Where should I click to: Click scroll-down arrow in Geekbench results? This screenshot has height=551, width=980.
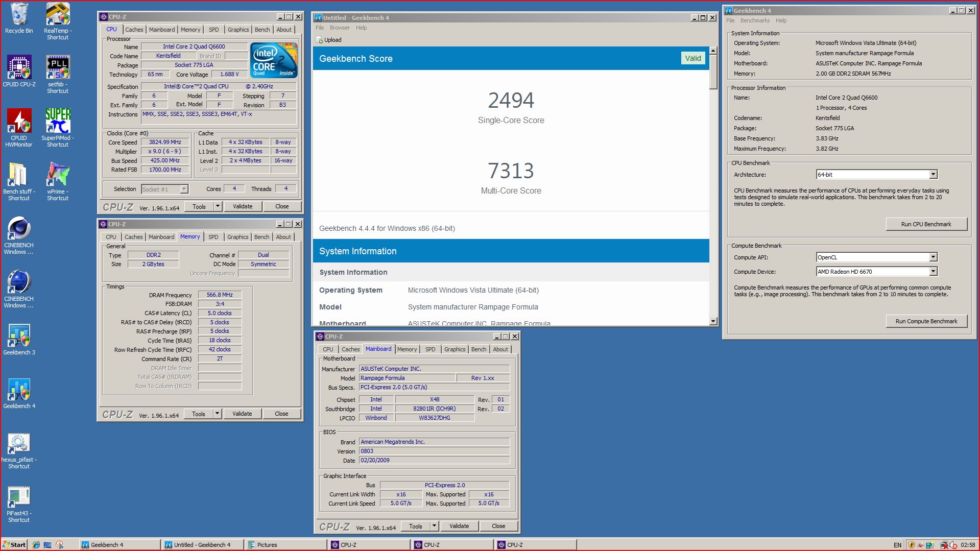point(713,321)
